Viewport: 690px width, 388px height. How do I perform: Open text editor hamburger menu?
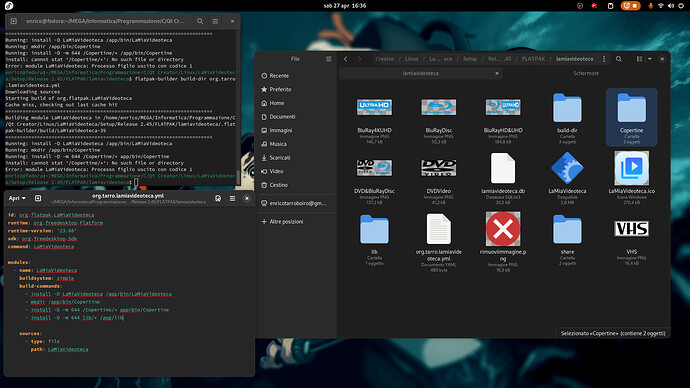click(x=232, y=198)
